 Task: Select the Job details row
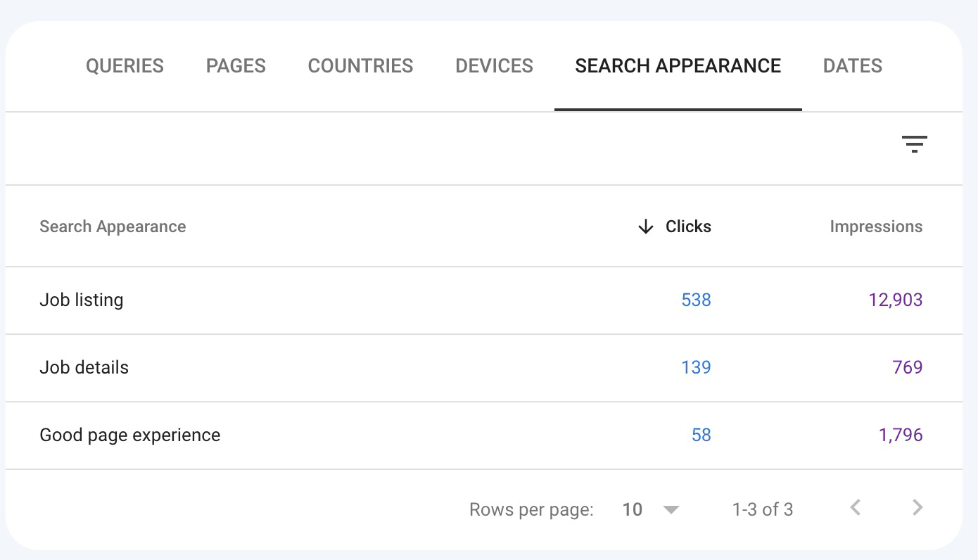(84, 367)
